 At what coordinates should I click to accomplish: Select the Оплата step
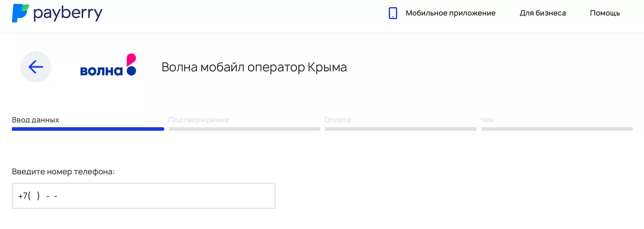click(338, 120)
